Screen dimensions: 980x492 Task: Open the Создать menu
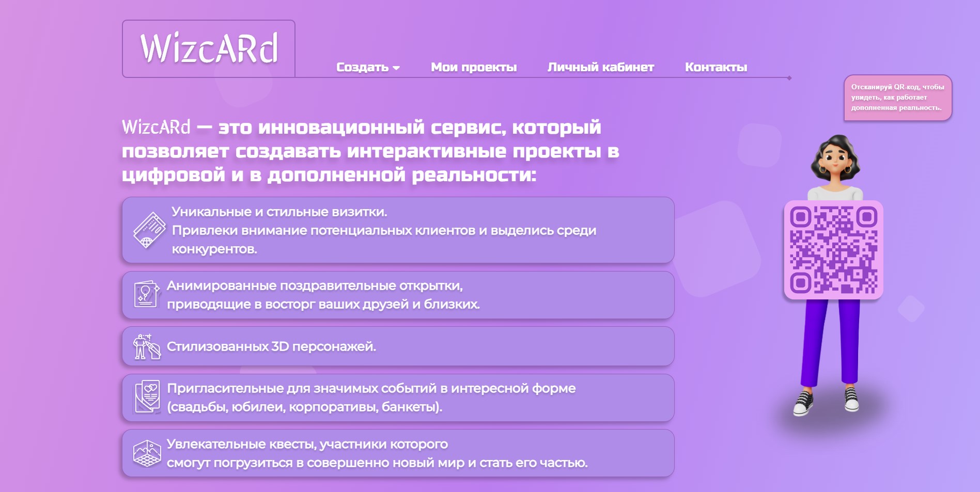362,67
